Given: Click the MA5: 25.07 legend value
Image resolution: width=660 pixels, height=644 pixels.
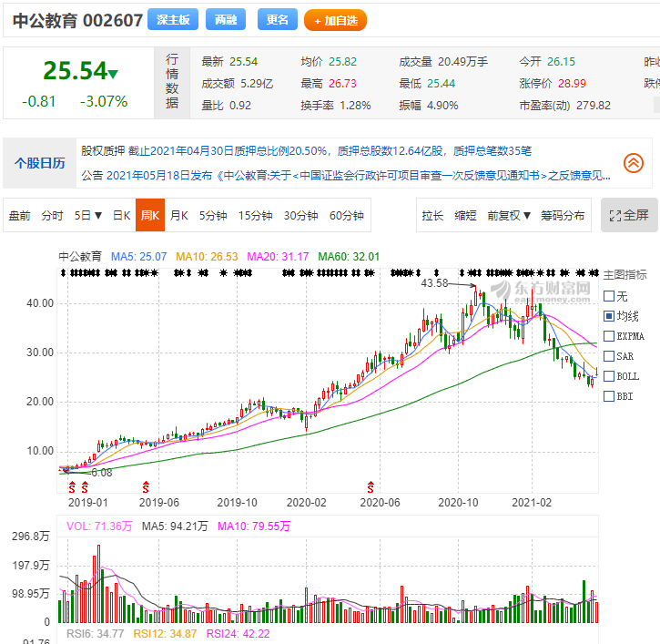Looking at the screenshot, I should [139, 257].
